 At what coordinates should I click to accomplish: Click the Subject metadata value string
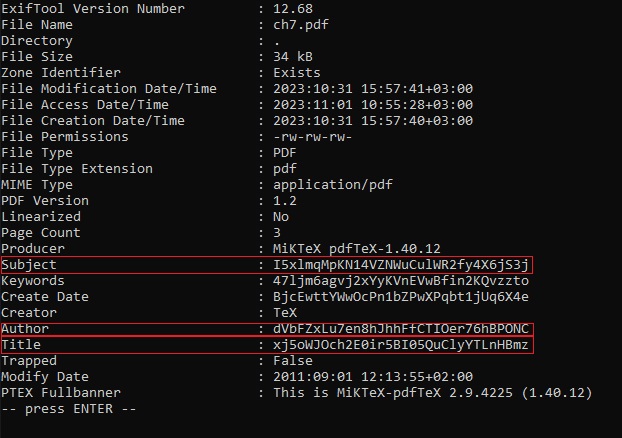[x=401, y=265]
